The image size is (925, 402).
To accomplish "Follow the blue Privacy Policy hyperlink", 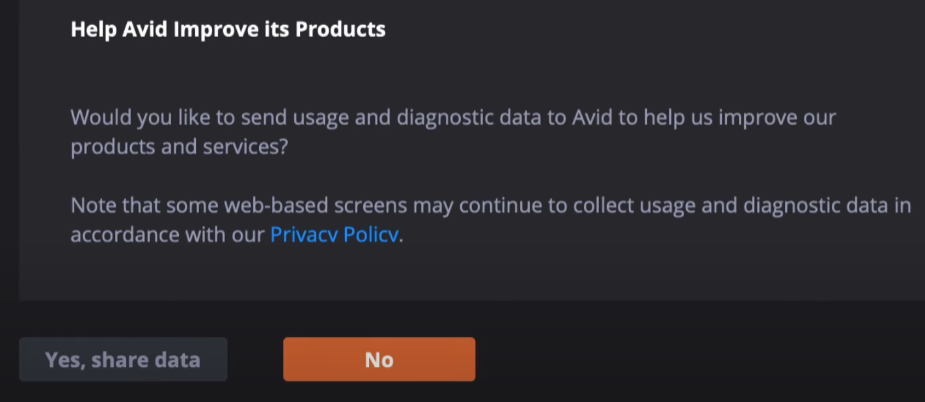I will click(335, 236).
